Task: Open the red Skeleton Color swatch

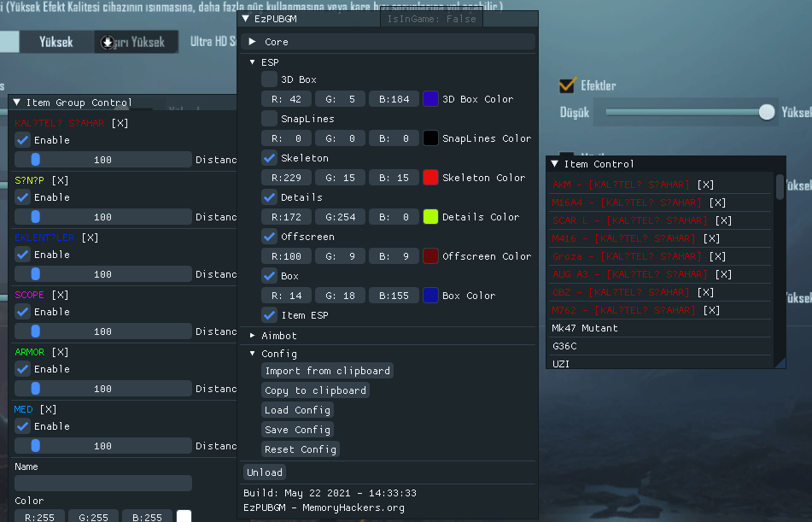Action: pos(431,178)
